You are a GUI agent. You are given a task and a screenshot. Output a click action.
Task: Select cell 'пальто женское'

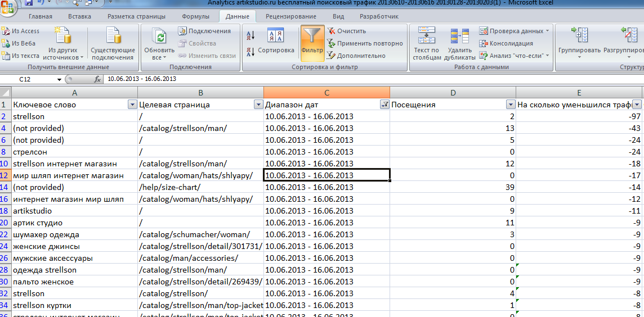point(74,282)
